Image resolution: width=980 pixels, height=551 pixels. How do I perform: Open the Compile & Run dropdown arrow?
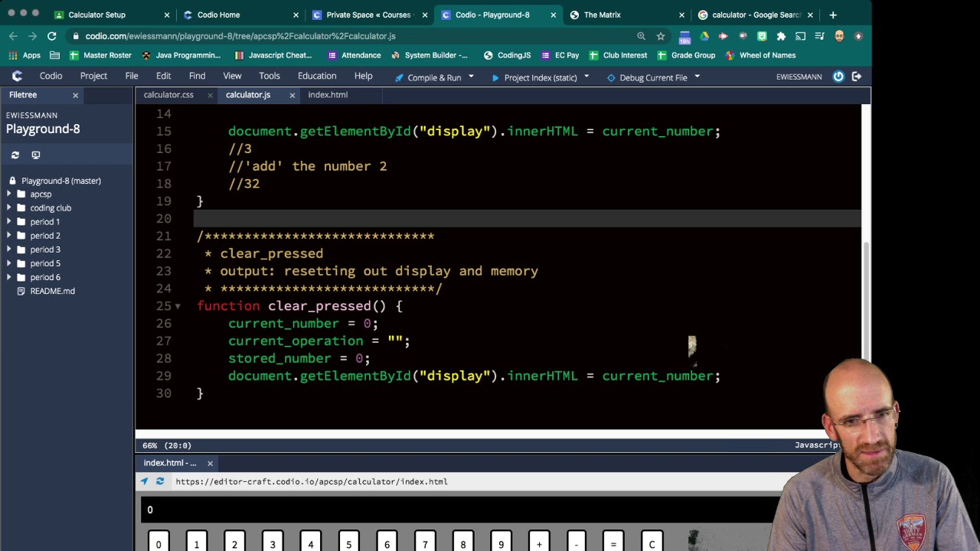(471, 77)
